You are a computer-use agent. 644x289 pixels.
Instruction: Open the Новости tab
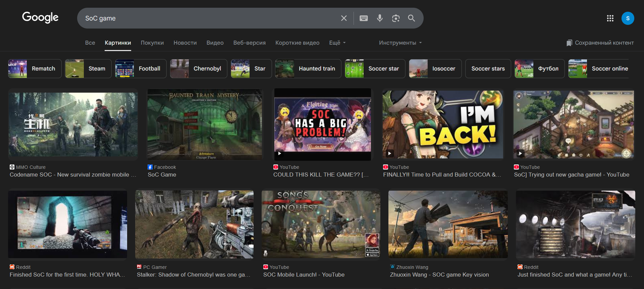click(185, 43)
